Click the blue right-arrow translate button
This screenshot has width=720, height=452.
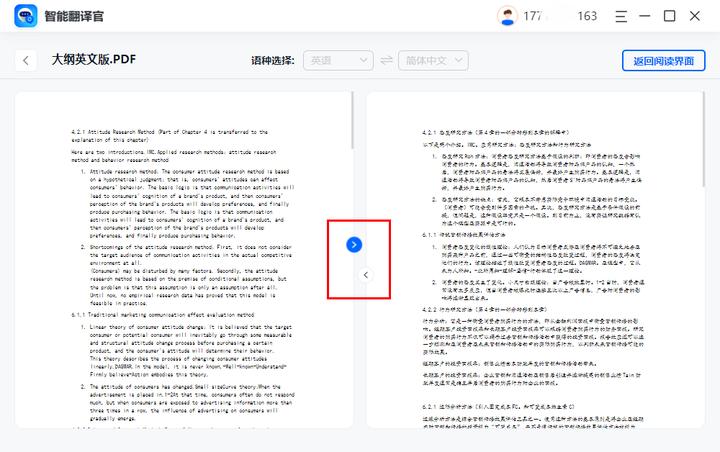pyautogui.click(x=354, y=244)
